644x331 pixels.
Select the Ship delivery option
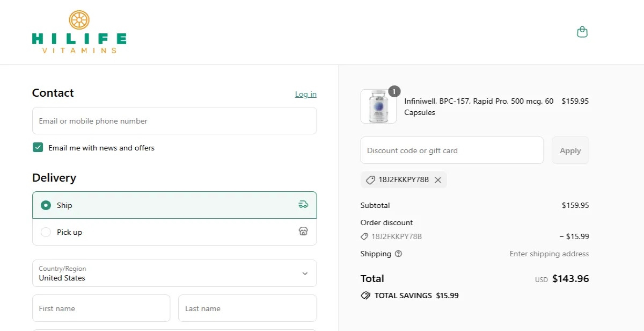[174, 205]
